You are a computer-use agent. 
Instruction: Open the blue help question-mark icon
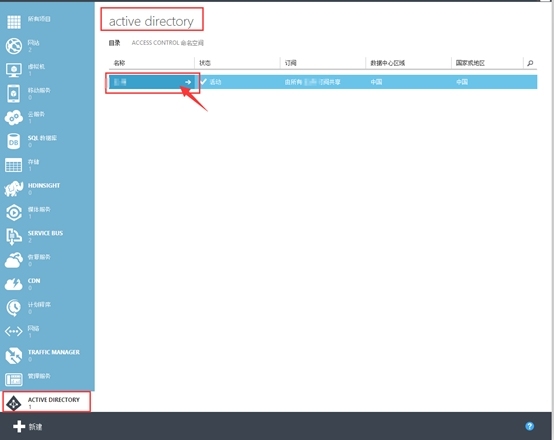coord(529,426)
